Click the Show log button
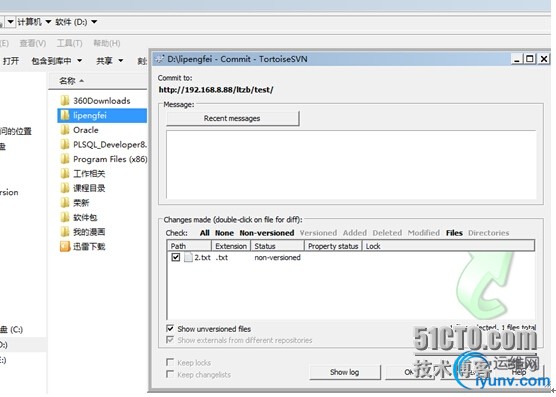556x397 pixels. point(345,372)
